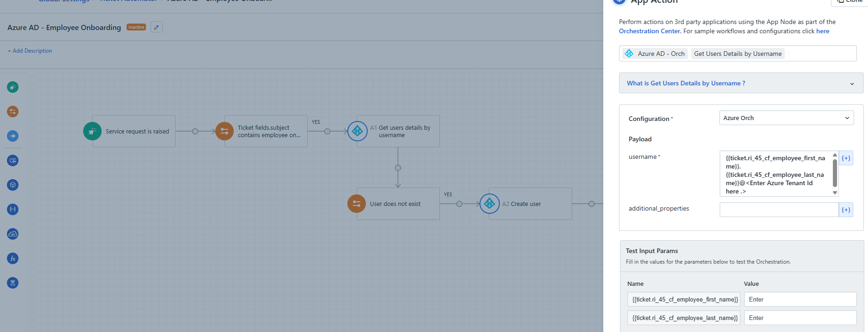868x332 pixels.
Task: Edit workflow title with pencil icon
Action: pos(157,27)
